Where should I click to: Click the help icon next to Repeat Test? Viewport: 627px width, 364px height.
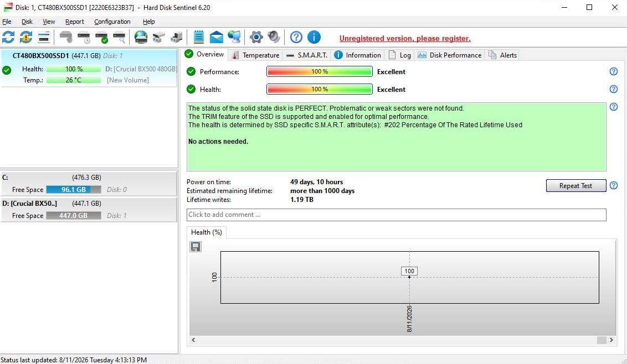[x=613, y=185]
